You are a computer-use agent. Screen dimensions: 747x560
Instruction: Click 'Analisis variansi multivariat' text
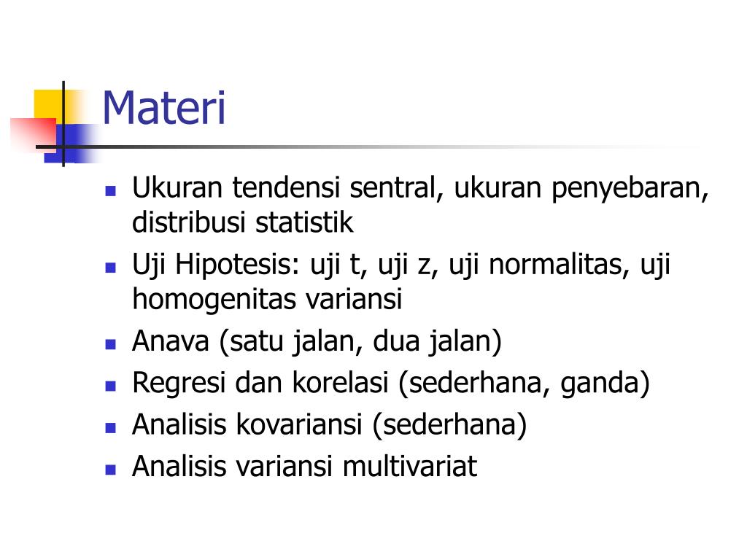click(x=305, y=466)
